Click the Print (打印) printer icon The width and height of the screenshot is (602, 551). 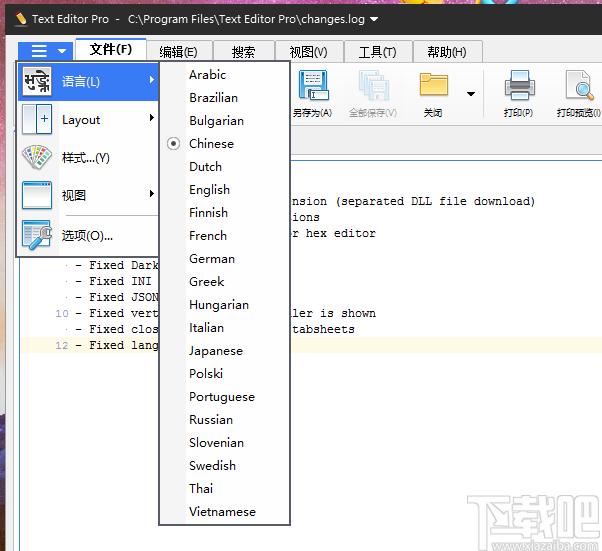point(518,88)
